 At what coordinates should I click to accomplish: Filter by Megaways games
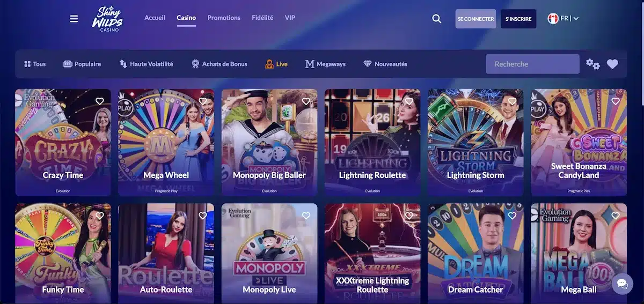click(x=325, y=64)
